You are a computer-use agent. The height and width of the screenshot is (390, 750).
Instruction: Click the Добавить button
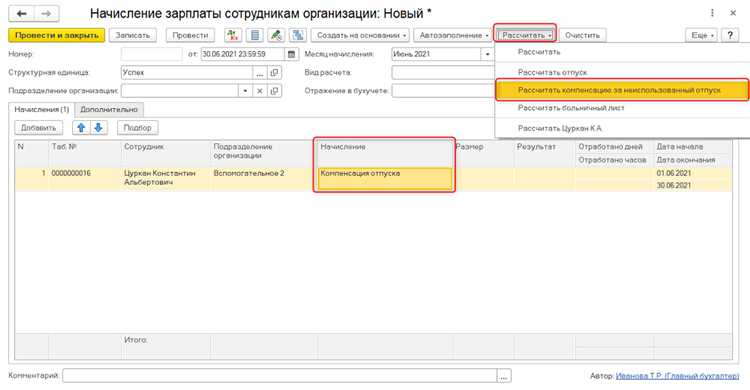click(x=38, y=128)
